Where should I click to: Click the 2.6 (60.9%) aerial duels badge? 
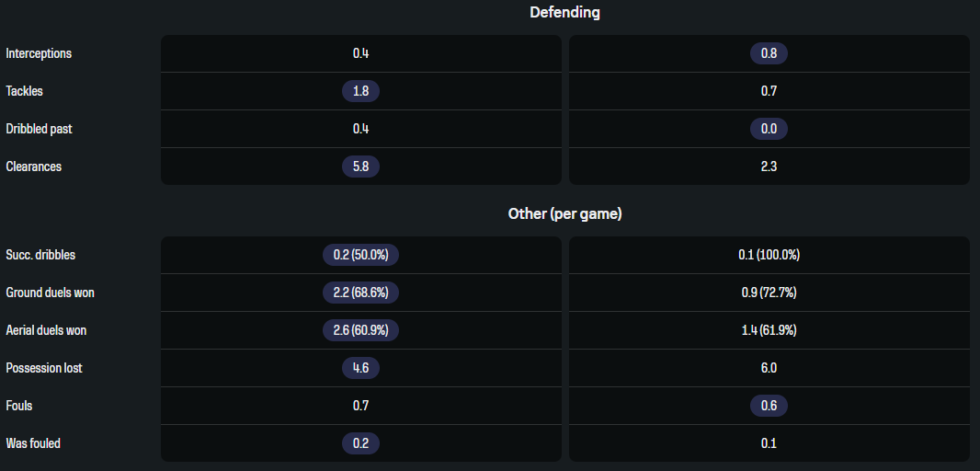pos(360,330)
